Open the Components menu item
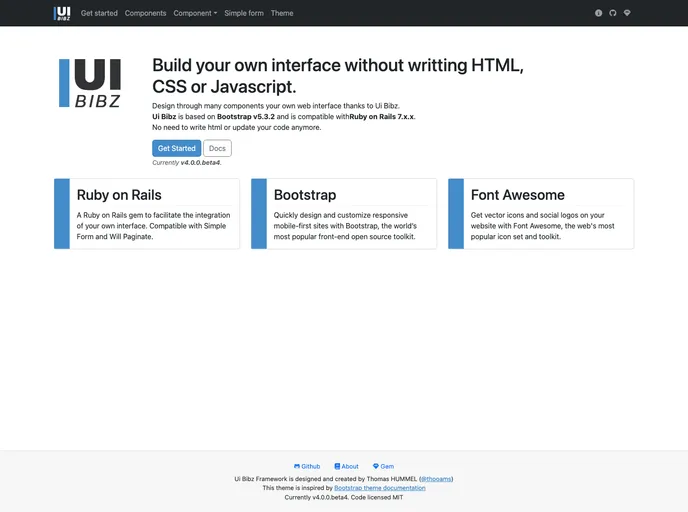This screenshot has width=688, height=512. tap(145, 13)
